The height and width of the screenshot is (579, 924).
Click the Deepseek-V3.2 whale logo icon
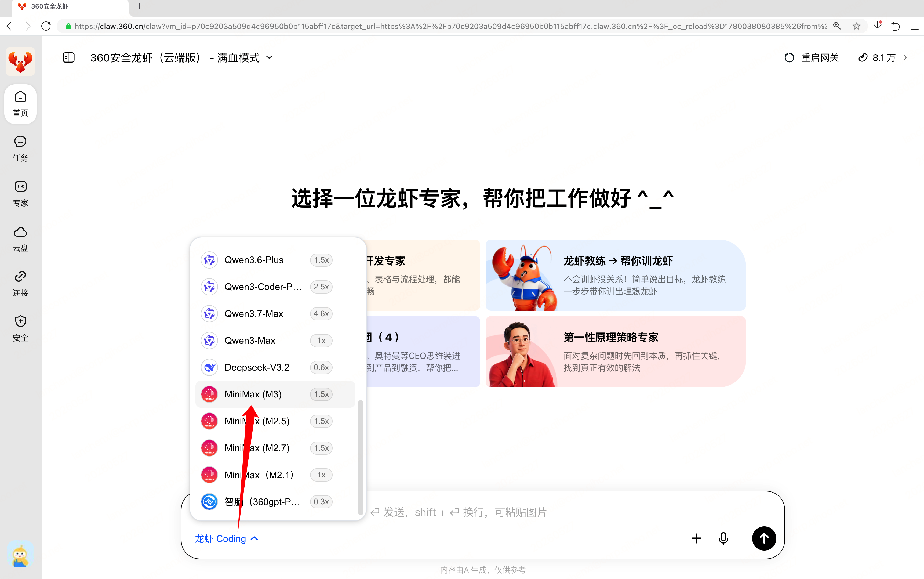point(209,367)
